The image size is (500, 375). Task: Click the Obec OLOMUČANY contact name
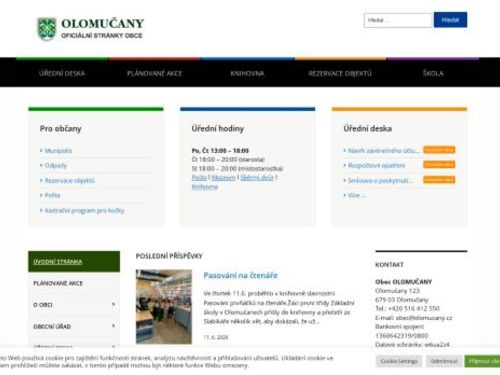[x=403, y=282]
